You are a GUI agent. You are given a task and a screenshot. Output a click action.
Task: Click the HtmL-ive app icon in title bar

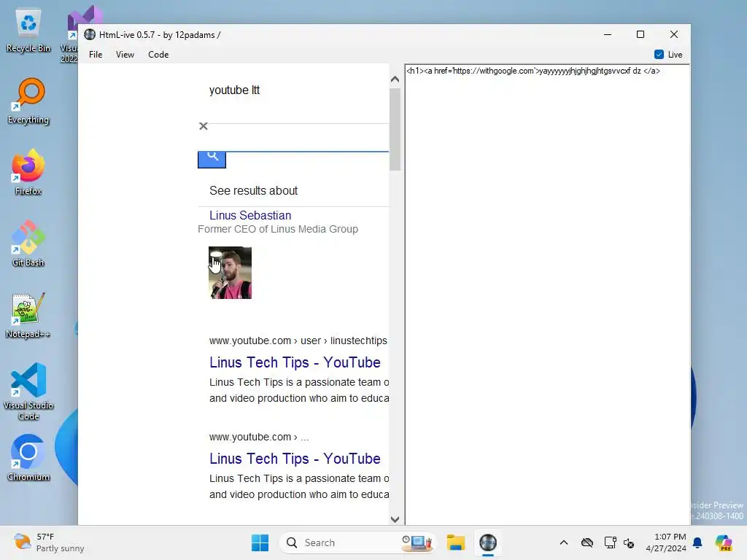(90, 35)
